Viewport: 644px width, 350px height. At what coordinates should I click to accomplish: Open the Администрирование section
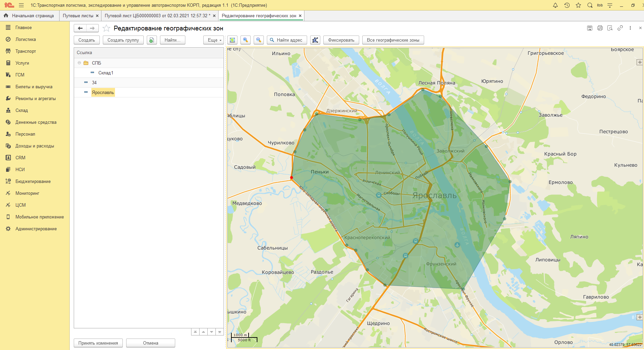click(x=36, y=229)
